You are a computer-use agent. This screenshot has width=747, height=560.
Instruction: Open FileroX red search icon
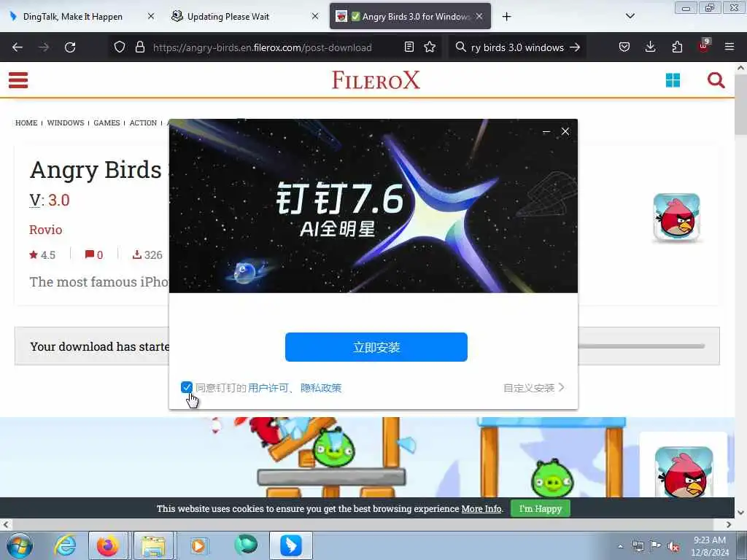click(716, 80)
